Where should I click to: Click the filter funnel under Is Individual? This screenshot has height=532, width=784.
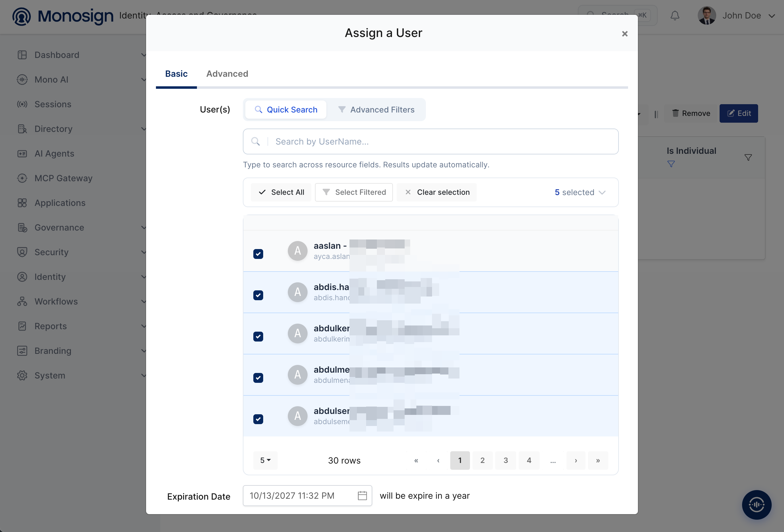(x=671, y=164)
